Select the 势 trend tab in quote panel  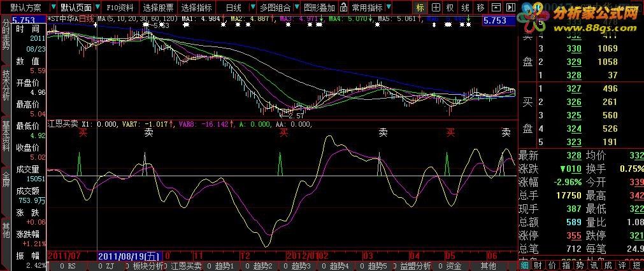click(x=580, y=266)
